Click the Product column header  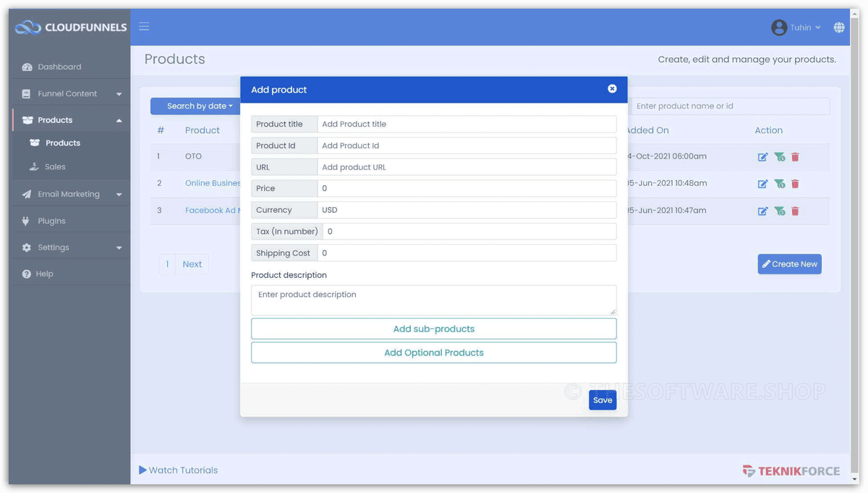point(203,130)
